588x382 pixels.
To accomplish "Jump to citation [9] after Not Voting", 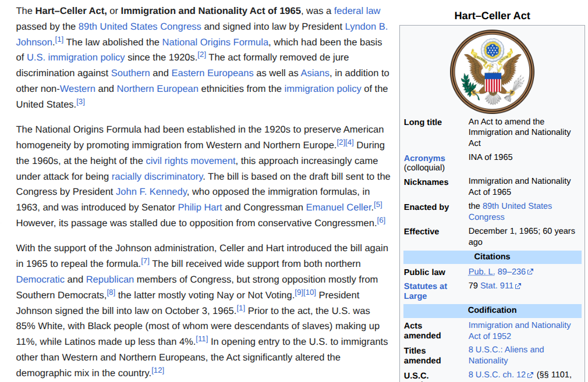I will (x=299, y=292).
